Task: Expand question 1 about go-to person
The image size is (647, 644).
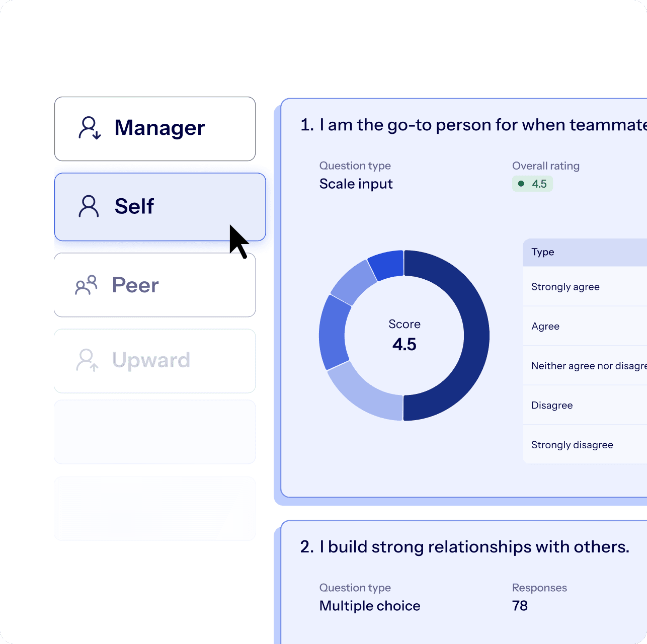Action: pos(453,125)
